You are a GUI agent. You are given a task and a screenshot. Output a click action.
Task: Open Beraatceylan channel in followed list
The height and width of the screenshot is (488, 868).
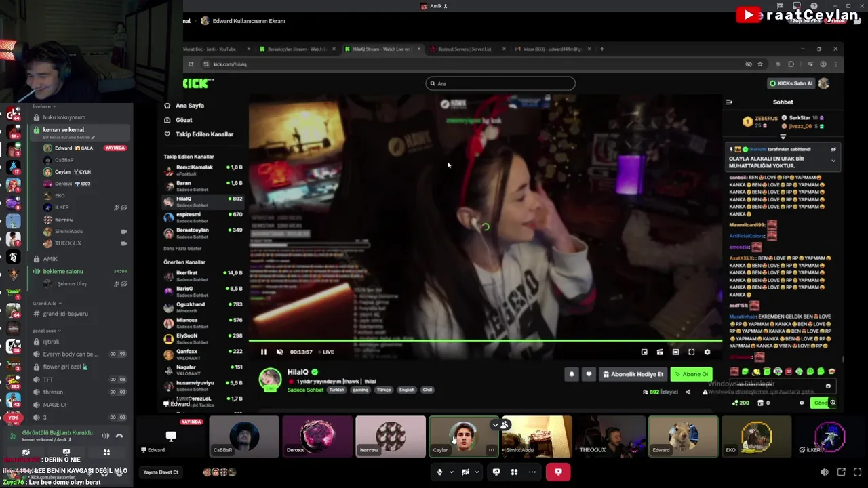[x=203, y=232]
